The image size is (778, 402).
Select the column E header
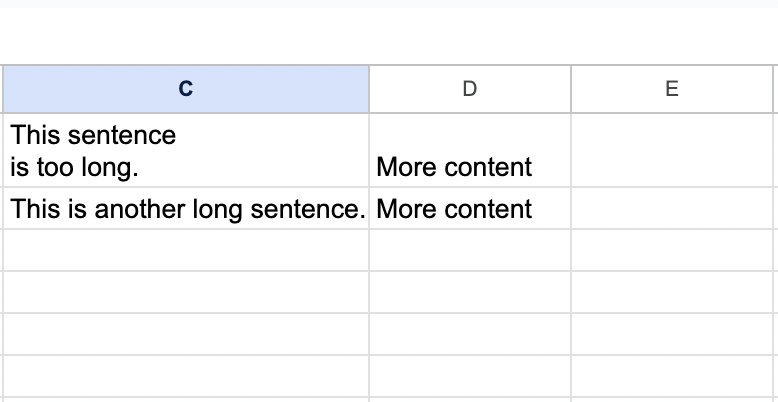click(672, 89)
